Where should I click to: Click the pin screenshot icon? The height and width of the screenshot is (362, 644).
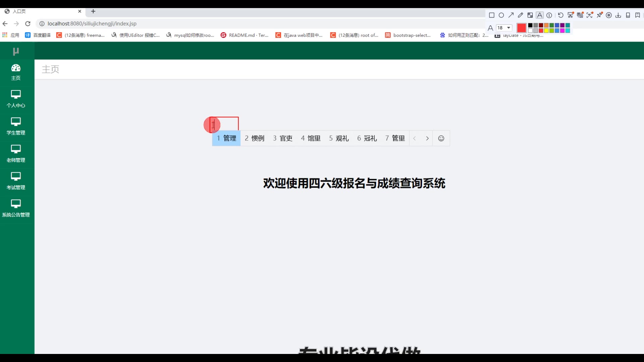pos(599,15)
